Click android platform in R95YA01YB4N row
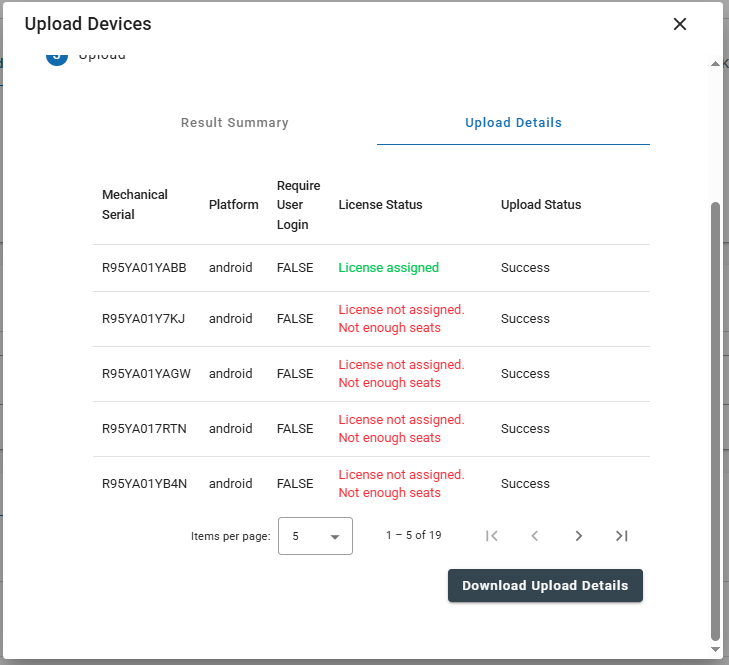Screen dimensions: 729x665 point(231,484)
